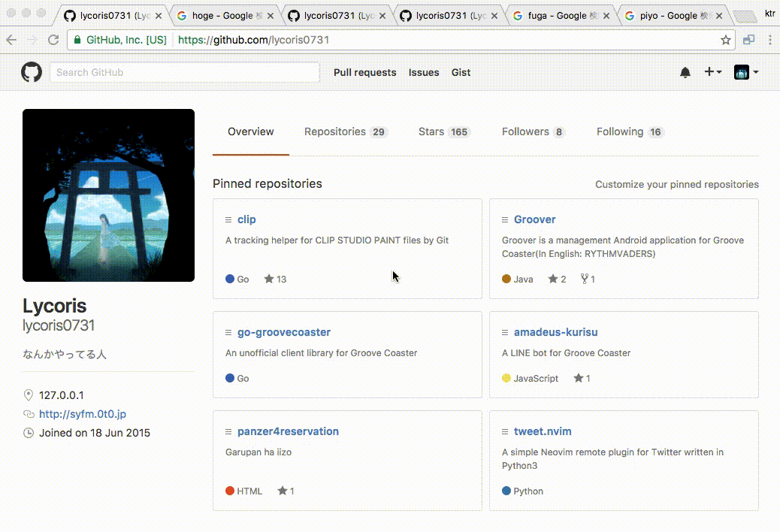The height and width of the screenshot is (532, 780).
Task: Grab the drag handle of go-groovecoaster
Action: [x=228, y=333]
